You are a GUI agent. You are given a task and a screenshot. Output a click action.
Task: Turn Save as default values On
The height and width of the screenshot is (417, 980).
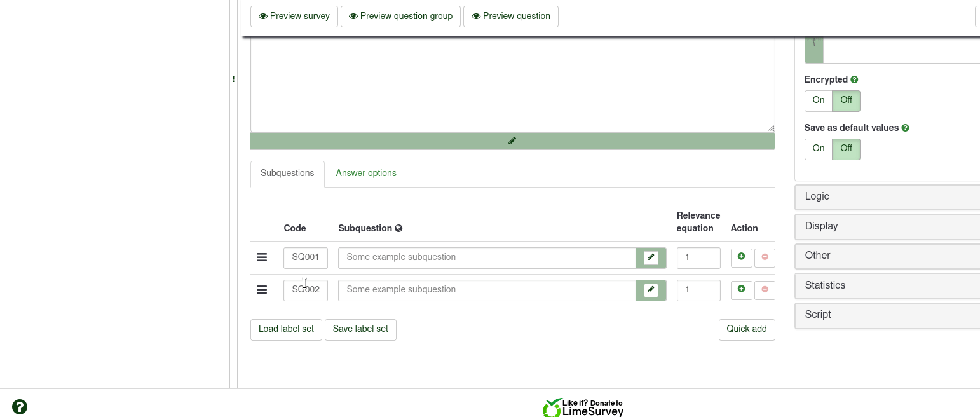(x=819, y=149)
